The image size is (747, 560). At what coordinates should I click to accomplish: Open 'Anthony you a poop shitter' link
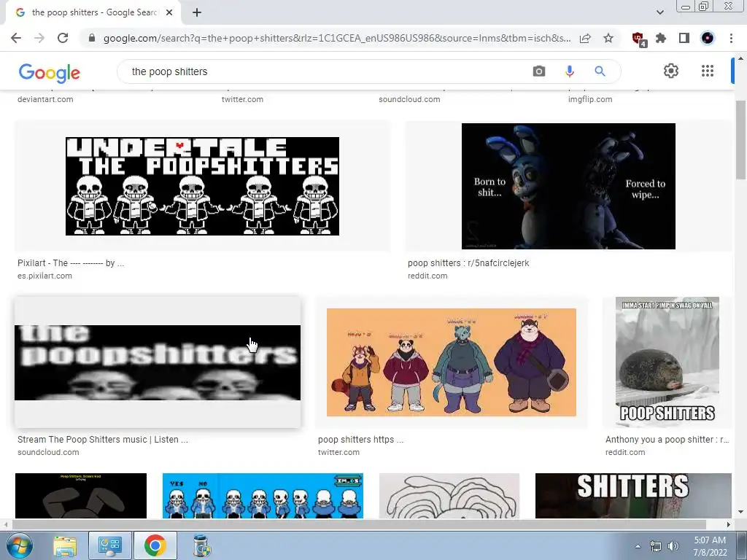(667, 440)
